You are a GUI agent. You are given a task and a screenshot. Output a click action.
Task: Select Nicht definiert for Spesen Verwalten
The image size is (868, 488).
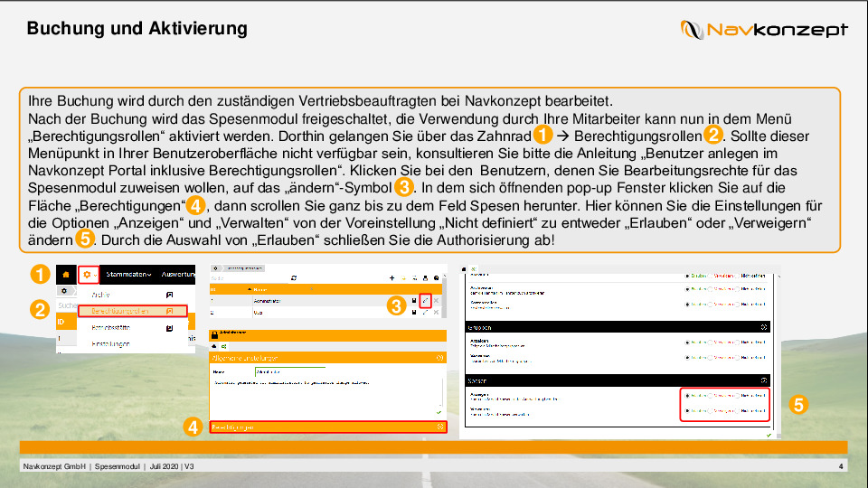click(738, 410)
